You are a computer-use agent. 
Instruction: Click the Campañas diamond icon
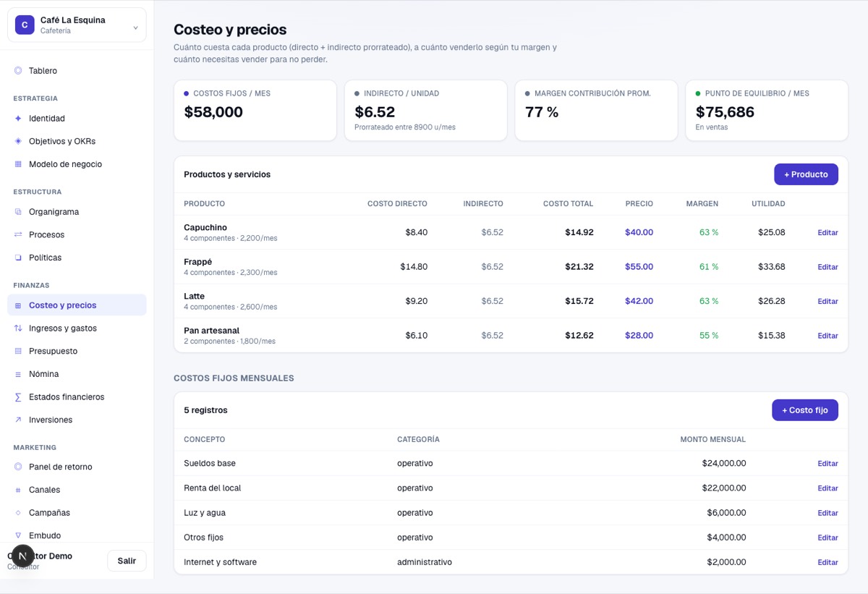click(x=18, y=513)
